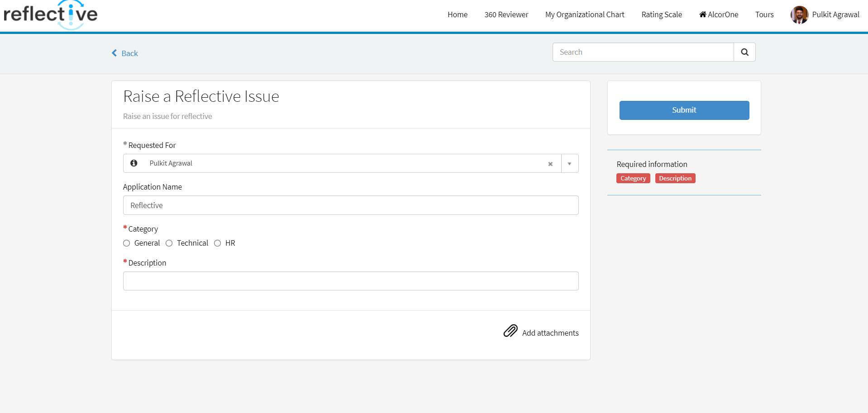This screenshot has height=413, width=868.
Task: Open the 360 Reviewer menu item
Action: point(506,14)
